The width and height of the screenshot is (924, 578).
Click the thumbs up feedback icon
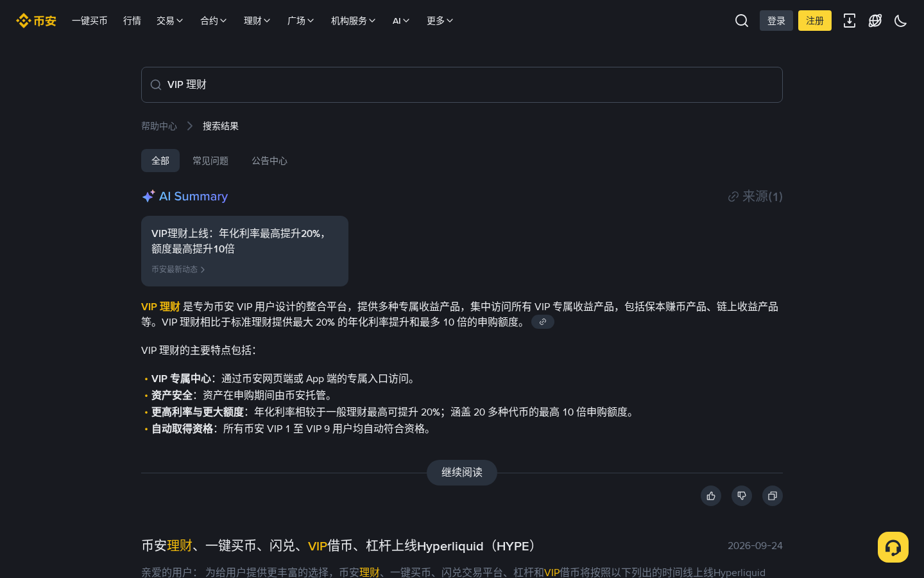click(711, 496)
